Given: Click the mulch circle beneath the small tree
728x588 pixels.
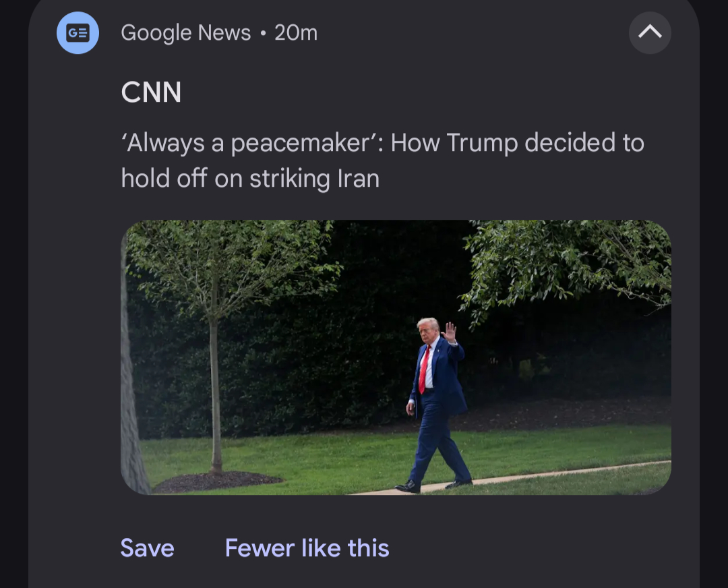Looking at the screenshot, I should pyautogui.click(x=216, y=481).
